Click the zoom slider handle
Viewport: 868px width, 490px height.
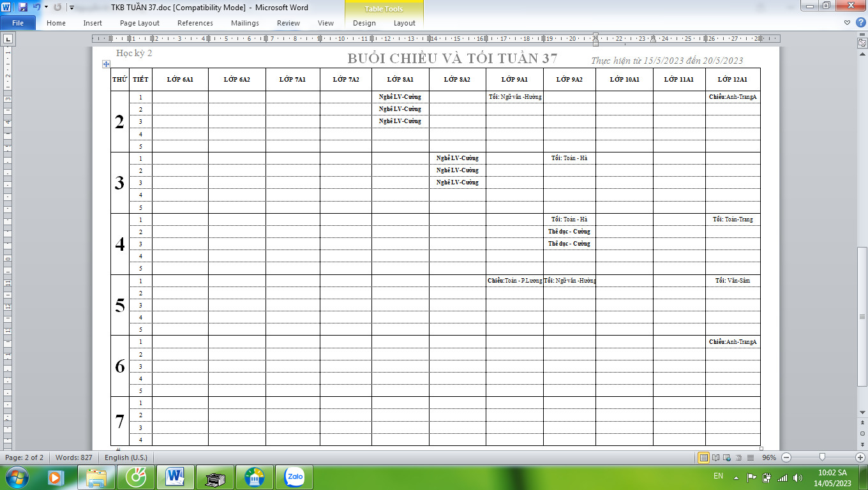(822, 457)
